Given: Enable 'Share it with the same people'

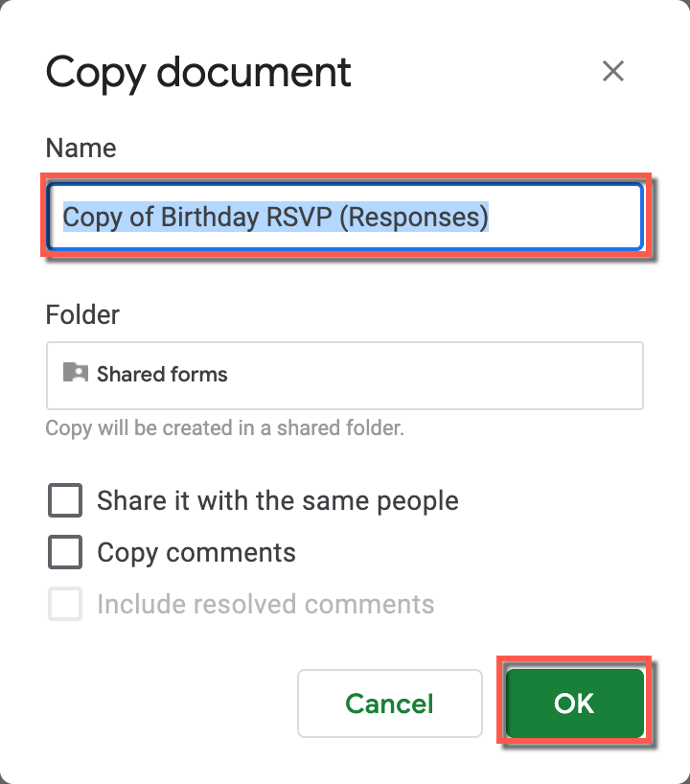Looking at the screenshot, I should pyautogui.click(x=64, y=500).
